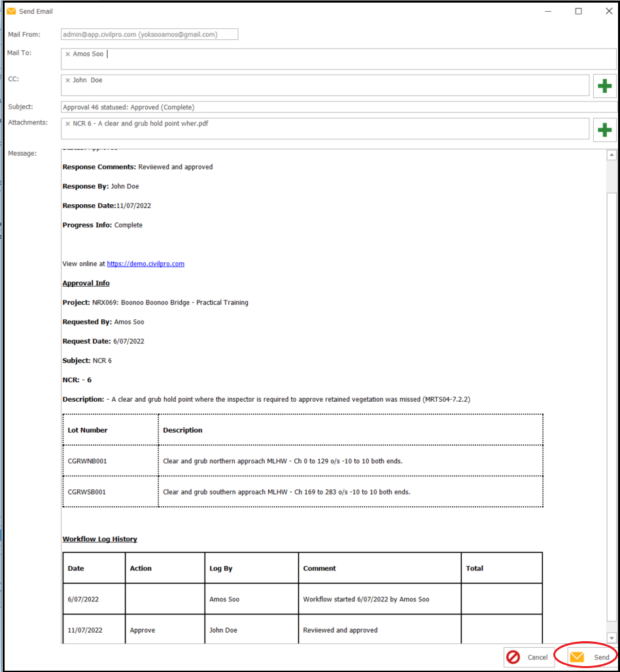Image resolution: width=620 pixels, height=672 pixels.
Task: Remove the NCR 6 PDF attachment
Action: pyautogui.click(x=67, y=124)
